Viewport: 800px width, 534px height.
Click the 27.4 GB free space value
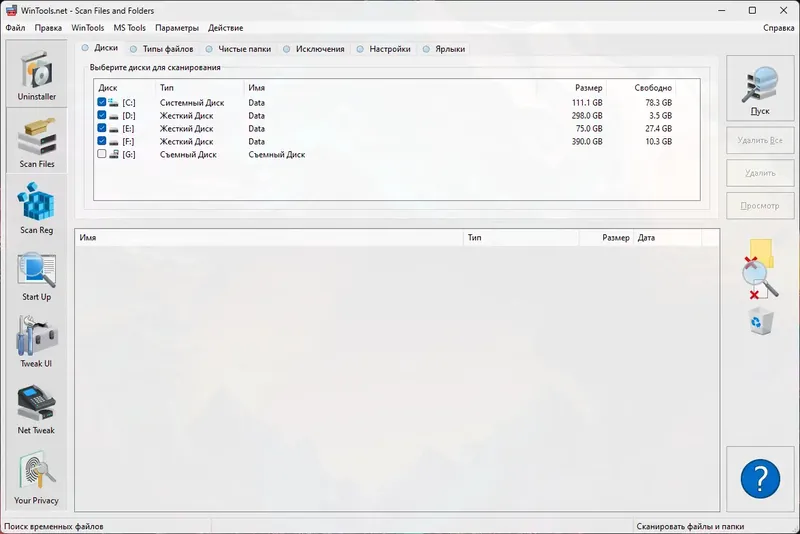659,129
